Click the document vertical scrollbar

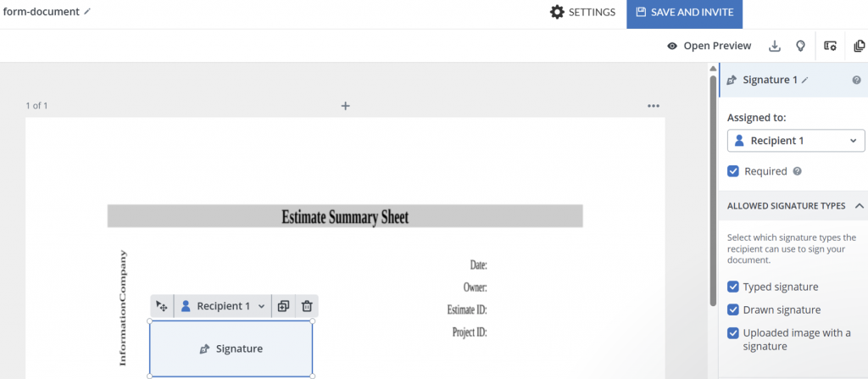click(713, 190)
